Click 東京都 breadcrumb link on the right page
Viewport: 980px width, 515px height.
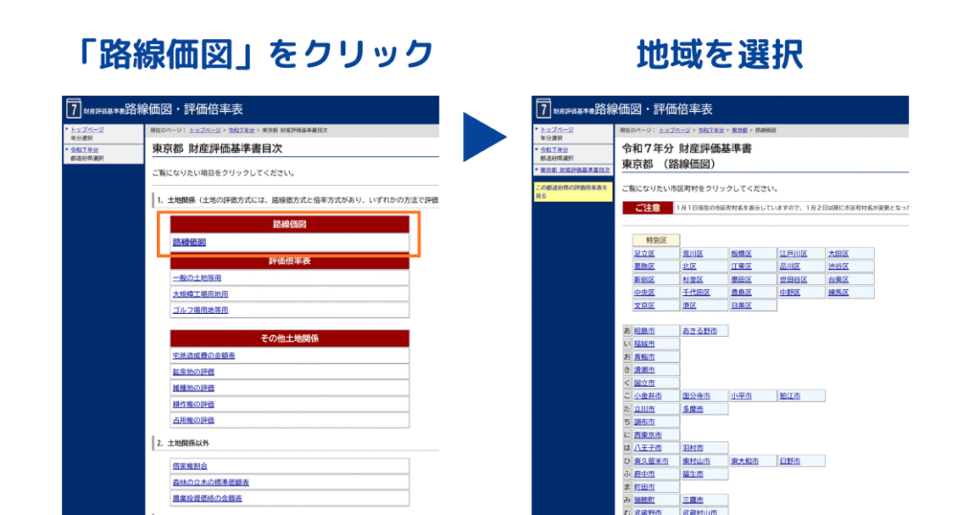coord(739,129)
